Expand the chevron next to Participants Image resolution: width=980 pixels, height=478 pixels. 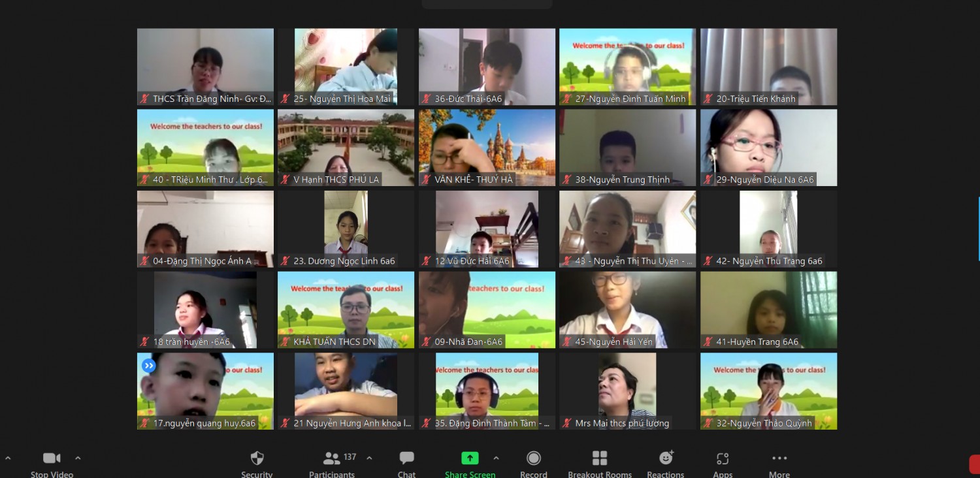(x=369, y=458)
